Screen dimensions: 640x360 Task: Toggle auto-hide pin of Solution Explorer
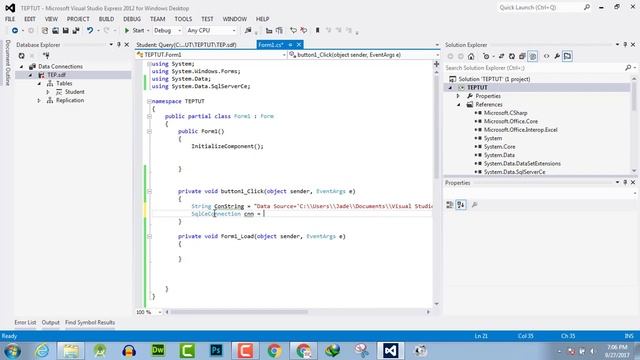[x=625, y=44]
